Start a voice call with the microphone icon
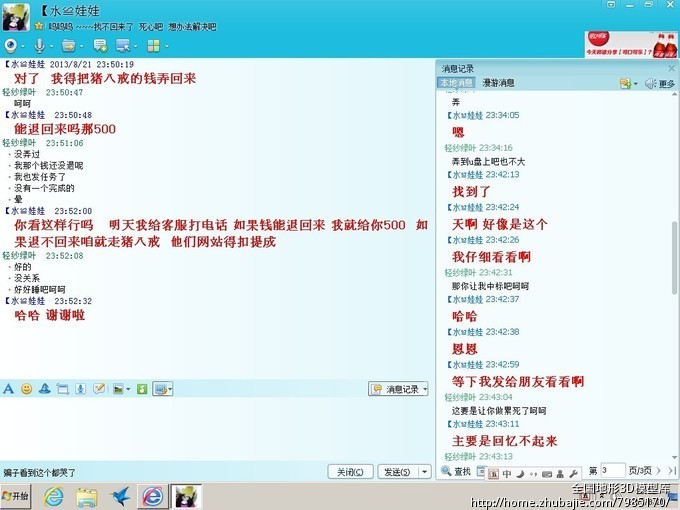The width and height of the screenshot is (680, 510). [39, 45]
